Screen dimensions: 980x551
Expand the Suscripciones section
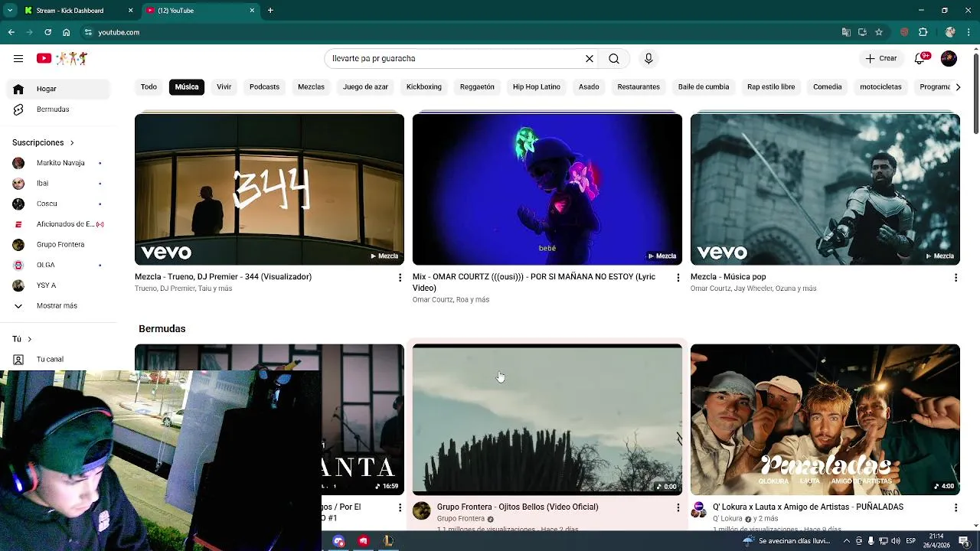tap(44, 142)
